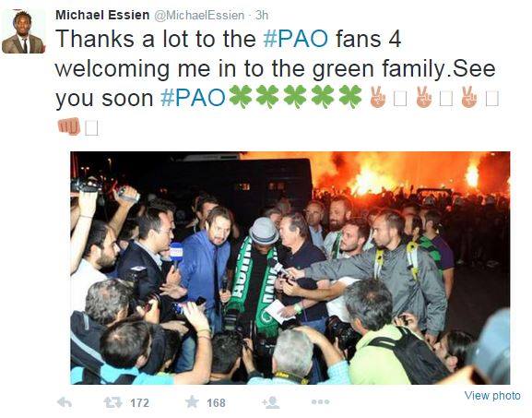
Task: Click the View photo link
Action: point(492,396)
